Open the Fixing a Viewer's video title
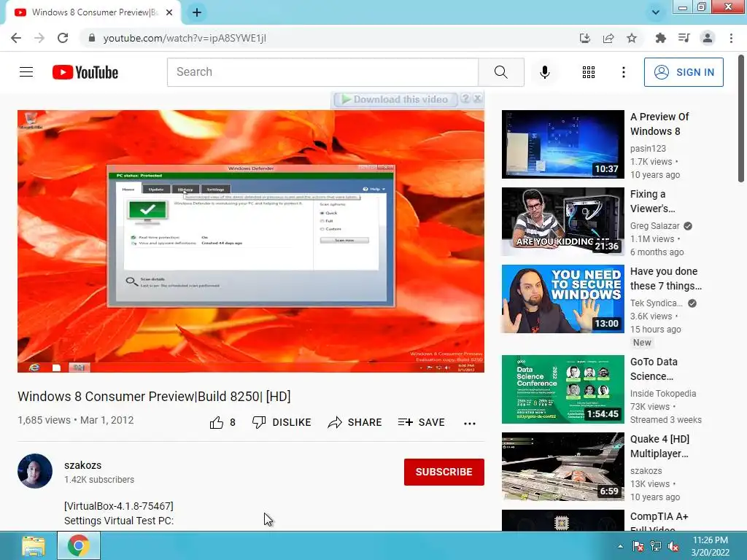 pyautogui.click(x=653, y=201)
